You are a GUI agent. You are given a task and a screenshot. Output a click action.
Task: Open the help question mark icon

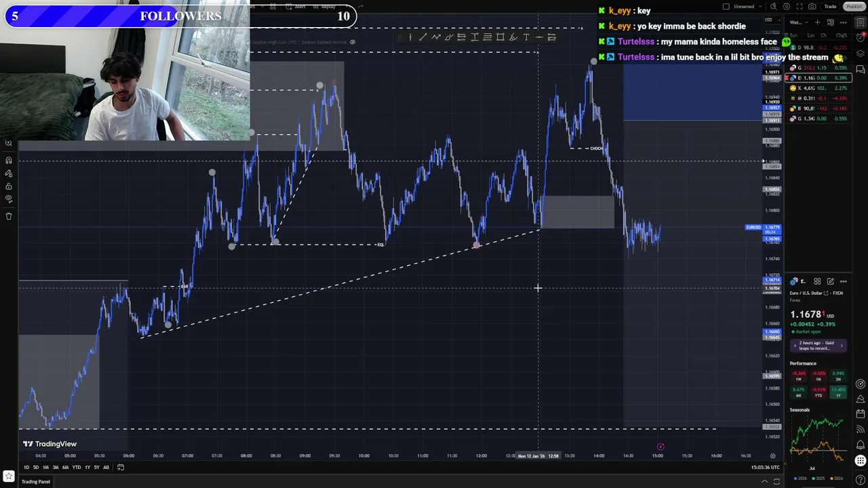point(861,481)
